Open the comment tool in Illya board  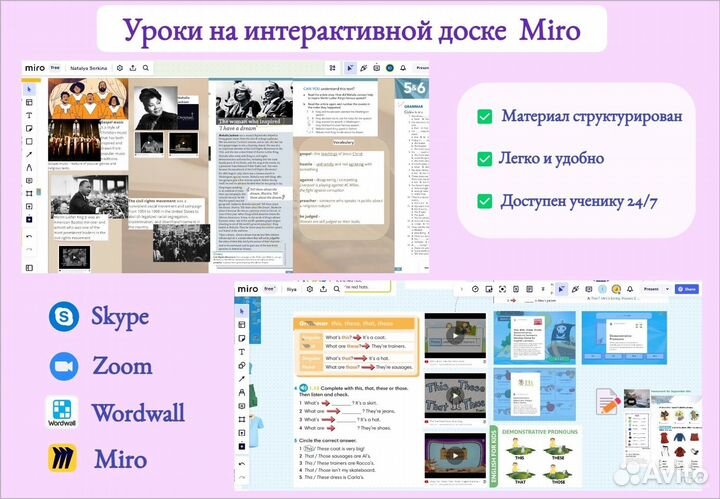pos(242,406)
